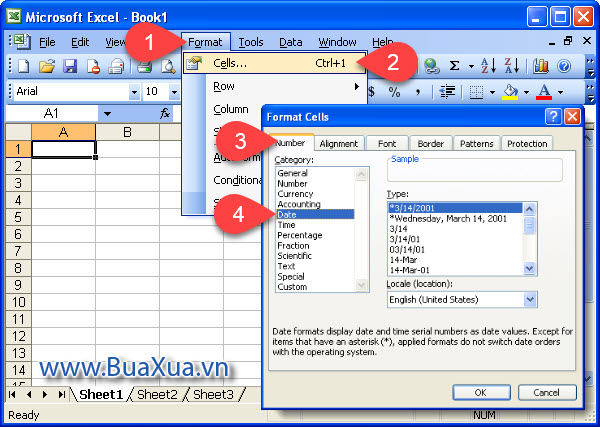Open the Tools menu
The width and height of the screenshot is (600, 427).
[x=251, y=42]
